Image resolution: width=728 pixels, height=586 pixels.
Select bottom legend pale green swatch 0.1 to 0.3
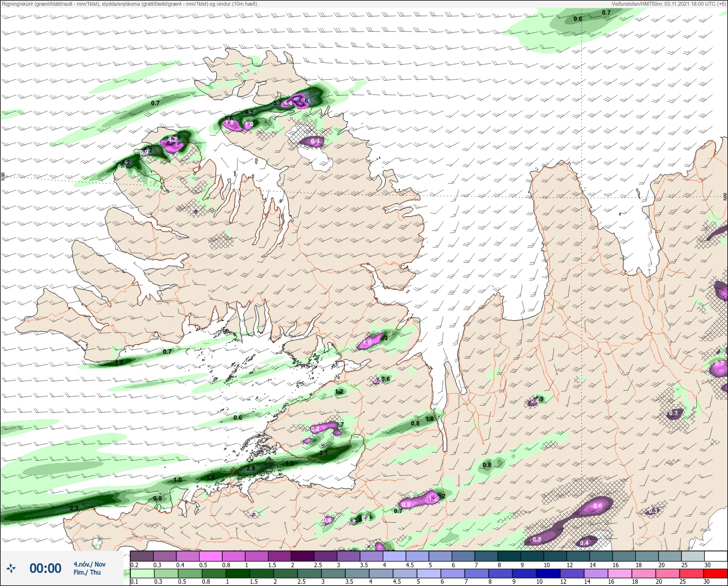click(142, 573)
